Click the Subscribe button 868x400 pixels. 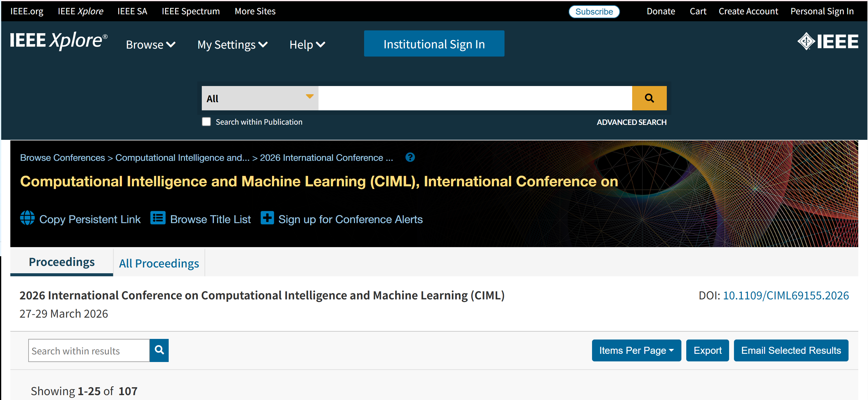pyautogui.click(x=594, y=12)
